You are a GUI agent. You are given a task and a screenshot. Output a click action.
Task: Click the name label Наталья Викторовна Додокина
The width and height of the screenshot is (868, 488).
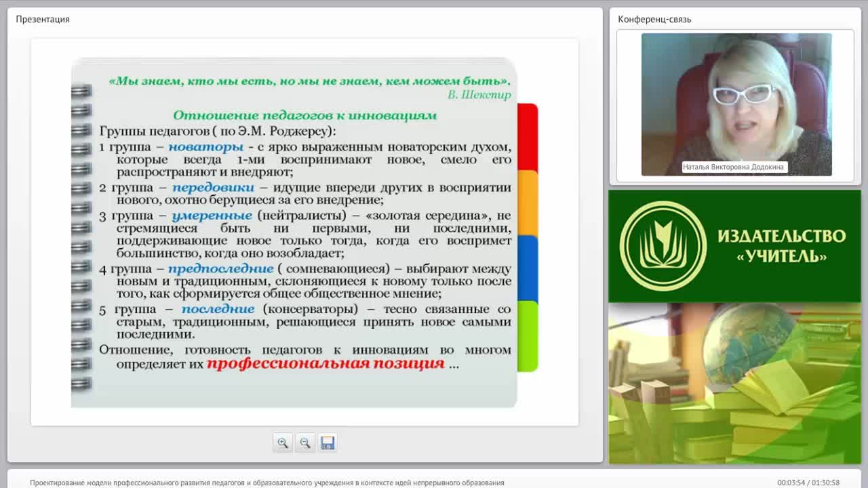pos(734,167)
